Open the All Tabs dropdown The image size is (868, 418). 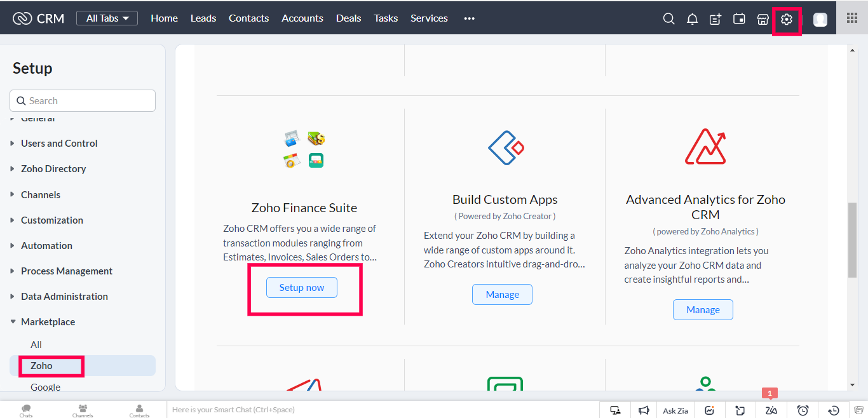pyautogui.click(x=107, y=18)
